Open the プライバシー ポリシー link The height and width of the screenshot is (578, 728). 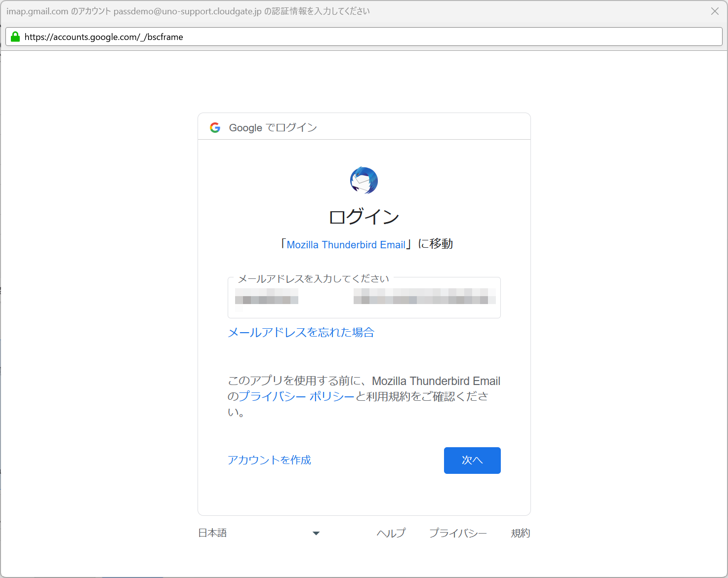point(297,396)
